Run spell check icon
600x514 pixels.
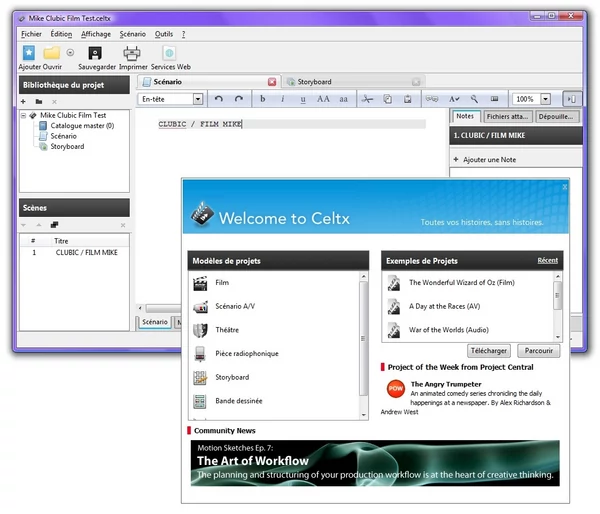point(454,99)
